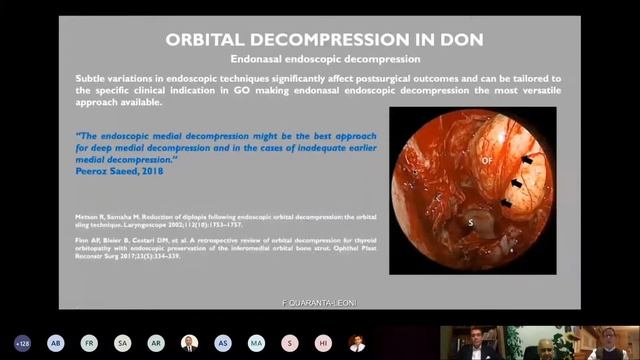The height and width of the screenshot is (360, 640).
Task: Open video feed of man in dark suit
Action: tap(473, 343)
